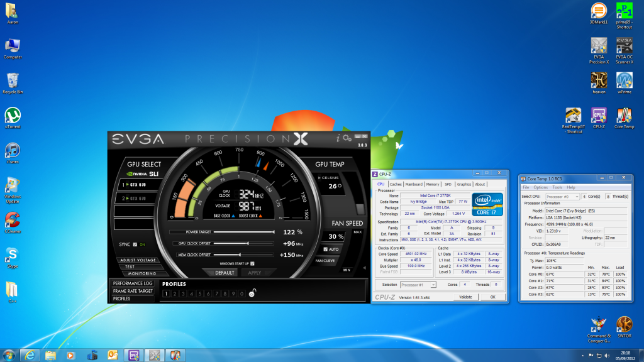Toggle the Windows Start Up checkbox
Viewport: 644px width, 362px height.
(253, 263)
